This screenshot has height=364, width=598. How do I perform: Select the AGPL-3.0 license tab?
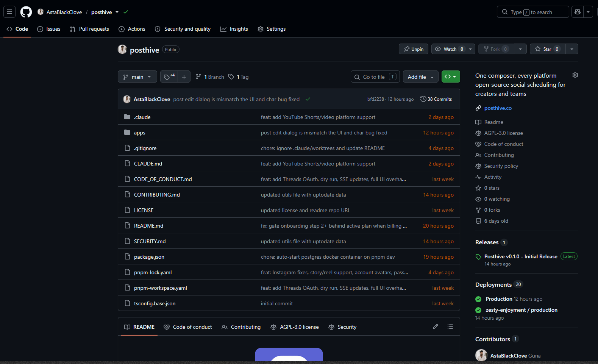click(295, 327)
